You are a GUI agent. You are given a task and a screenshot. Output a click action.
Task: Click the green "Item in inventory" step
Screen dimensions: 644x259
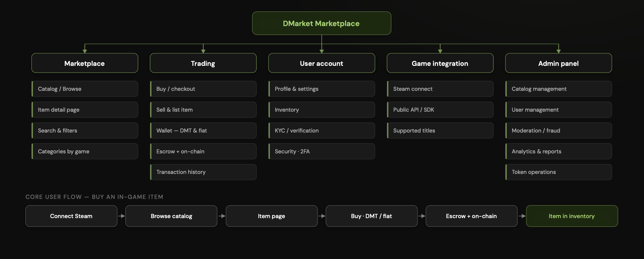[572, 216]
